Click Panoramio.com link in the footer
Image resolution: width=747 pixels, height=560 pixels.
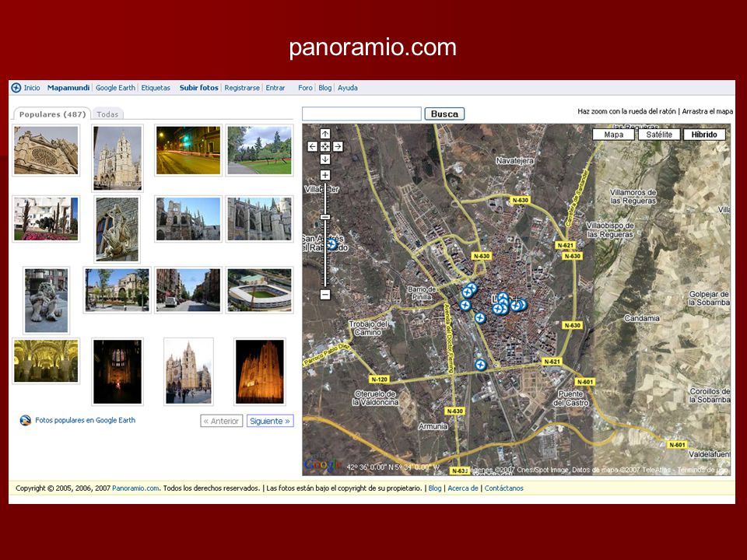coord(135,488)
